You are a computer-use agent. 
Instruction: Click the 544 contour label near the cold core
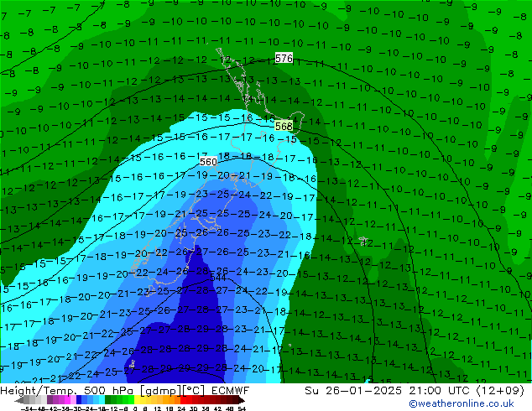[x=218, y=276]
